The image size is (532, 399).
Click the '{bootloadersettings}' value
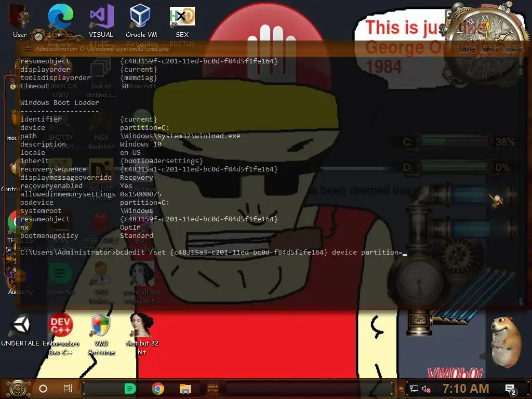pos(161,161)
